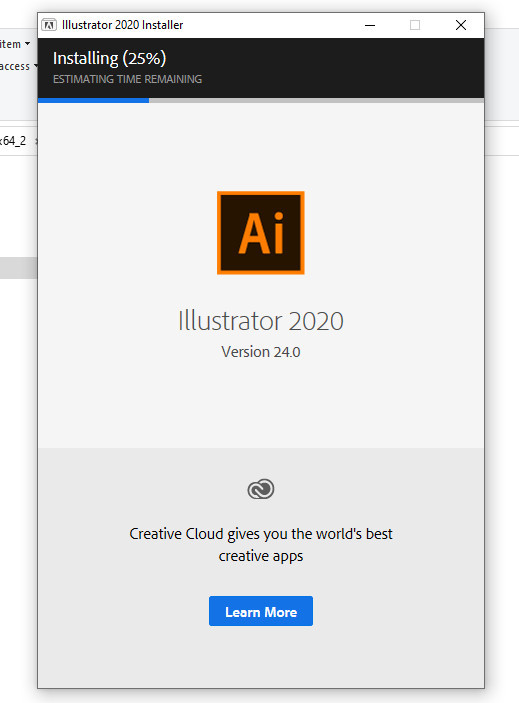Click the 'Creative Cloud gives you' tagline
519x703 pixels.
click(261, 545)
